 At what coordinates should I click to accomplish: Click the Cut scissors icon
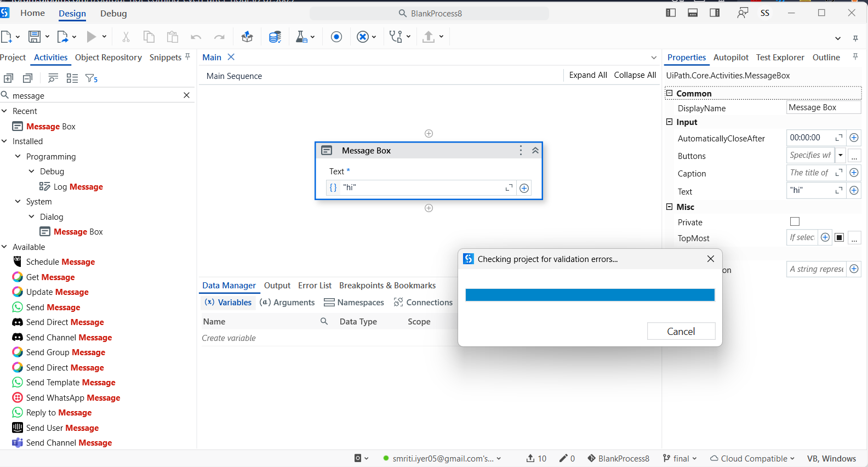[x=125, y=37]
